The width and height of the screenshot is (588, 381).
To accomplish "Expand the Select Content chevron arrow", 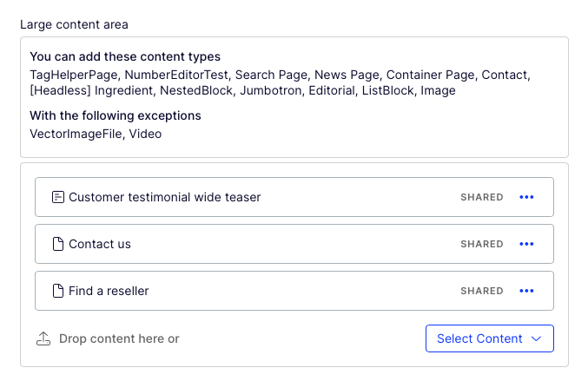I will pos(536,338).
